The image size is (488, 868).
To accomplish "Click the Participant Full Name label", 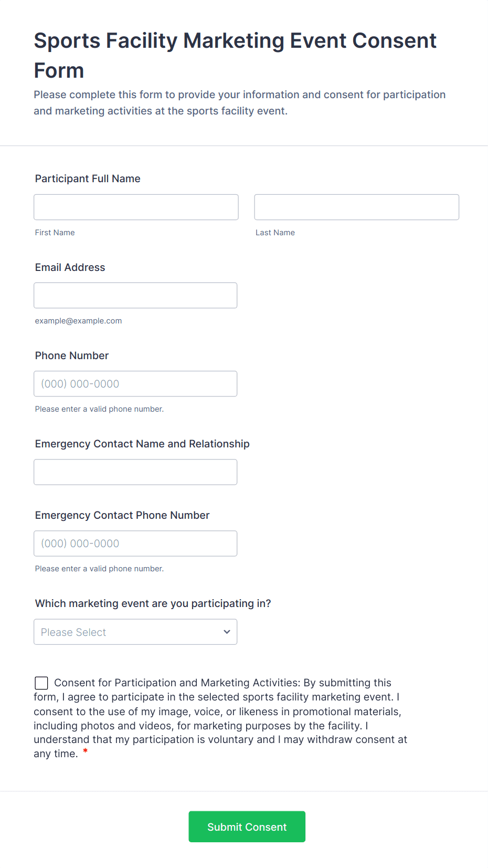I will tap(88, 179).
